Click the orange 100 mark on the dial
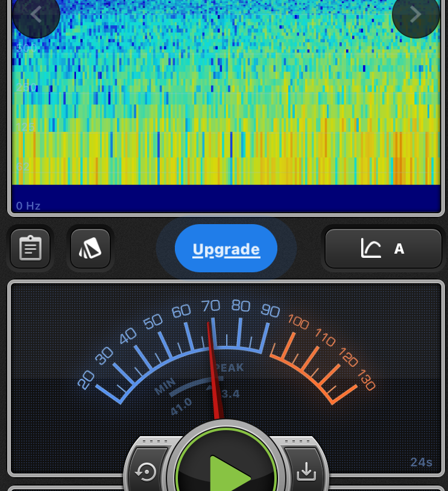This screenshot has height=491, width=448. 297,321
